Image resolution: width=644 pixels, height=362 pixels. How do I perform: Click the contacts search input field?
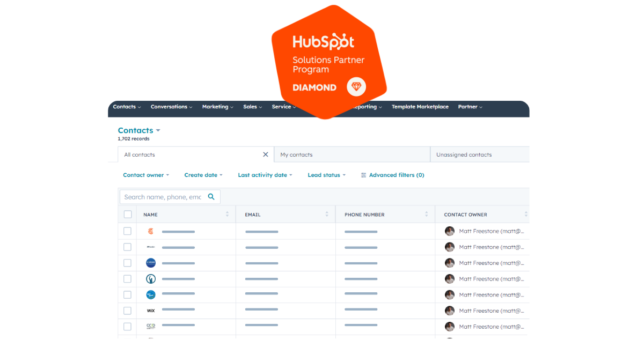[163, 197]
